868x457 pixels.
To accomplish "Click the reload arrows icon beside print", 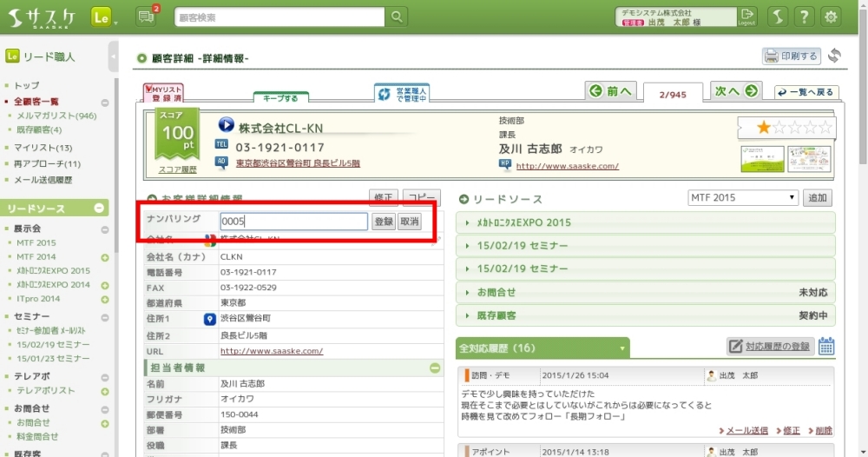I will tap(834, 56).
